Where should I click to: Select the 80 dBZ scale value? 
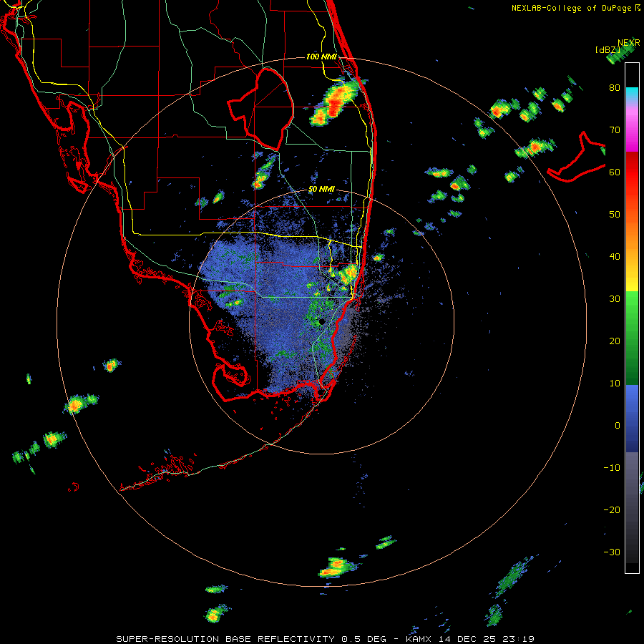tap(615, 87)
